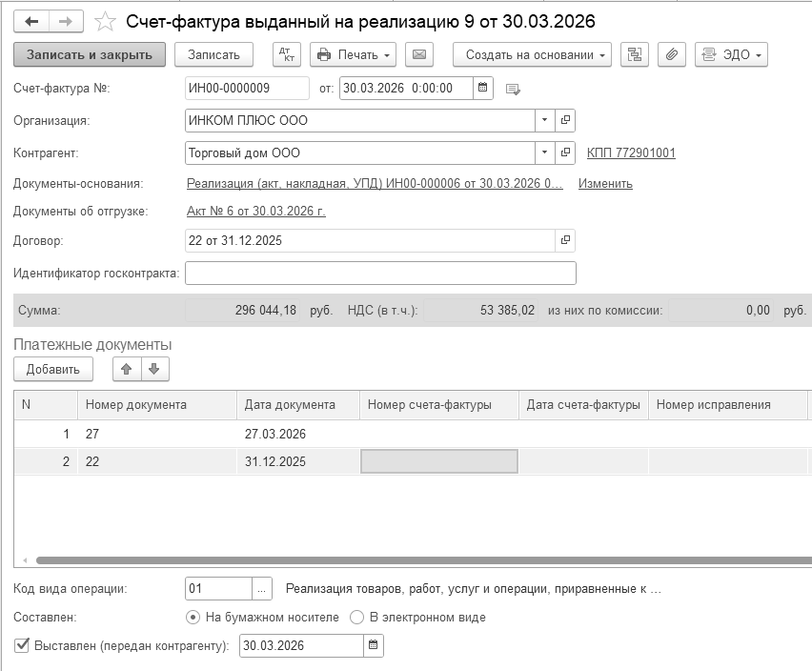Open the Контрагент record with its open icon
The width and height of the screenshot is (812, 671).
coord(565,152)
